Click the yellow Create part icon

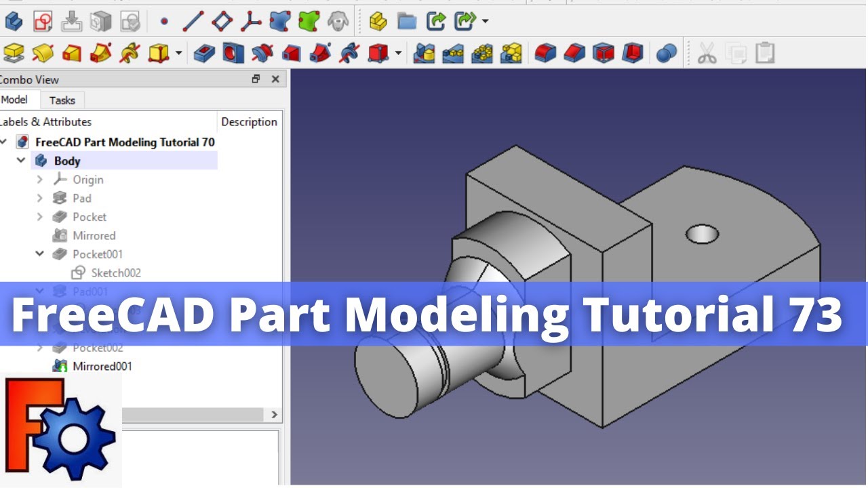[x=378, y=22]
